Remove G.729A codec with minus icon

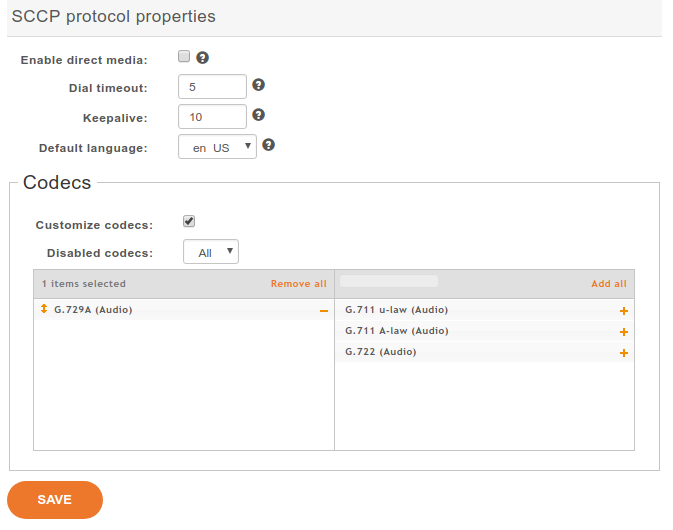coord(324,311)
